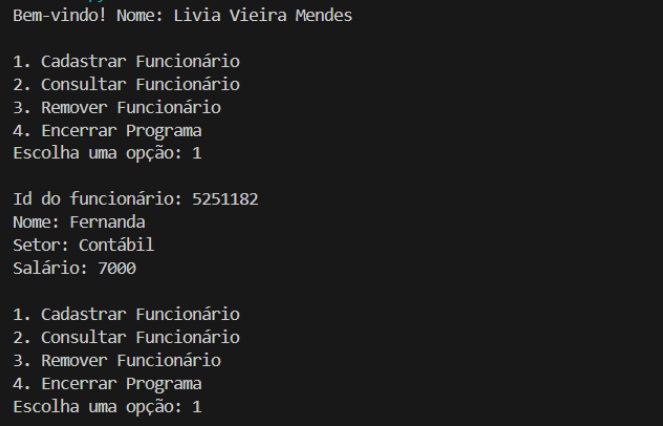Click first '2. Consultar Funcionário' menu line

(126, 85)
